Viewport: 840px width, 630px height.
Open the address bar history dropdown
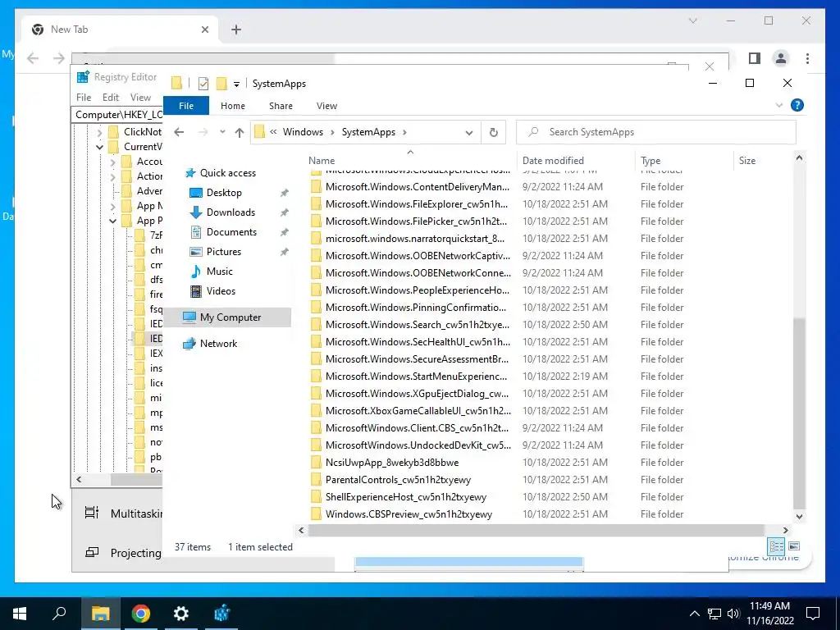tap(469, 133)
